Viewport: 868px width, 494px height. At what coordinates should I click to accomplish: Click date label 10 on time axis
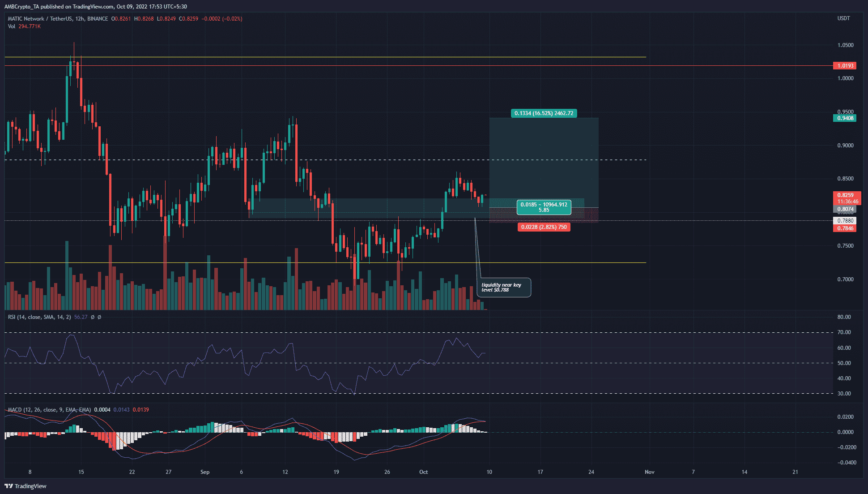489,472
